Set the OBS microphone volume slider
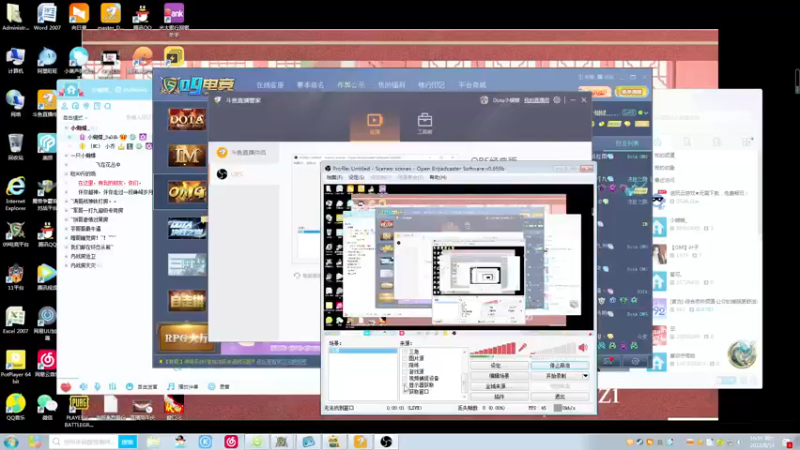 click(493, 348)
